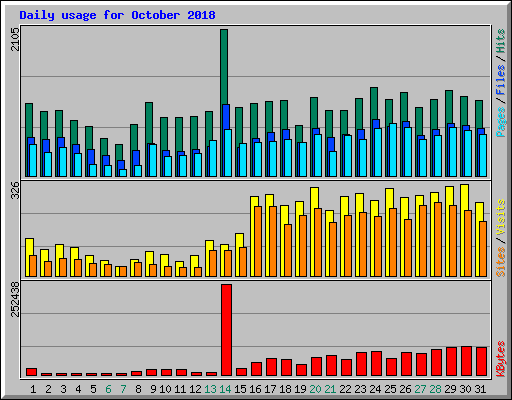
Task: Click the KBytes legend label
Action: (501, 359)
